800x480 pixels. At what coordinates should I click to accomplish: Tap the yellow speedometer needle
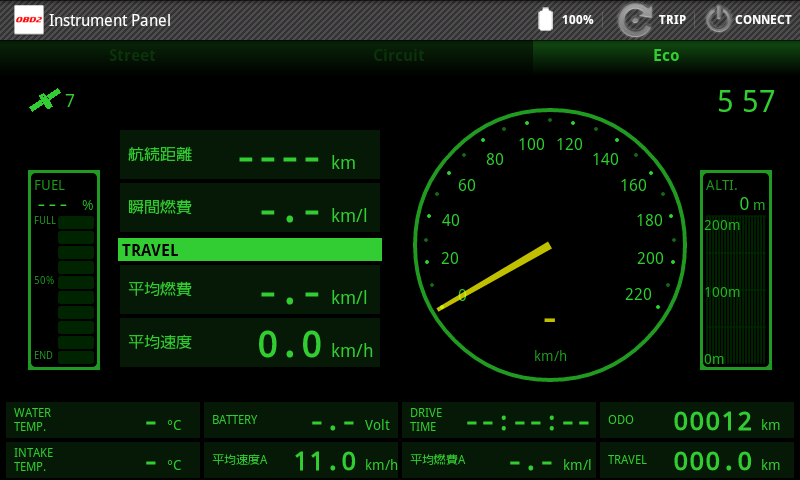pyautogui.click(x=494, y=276)
